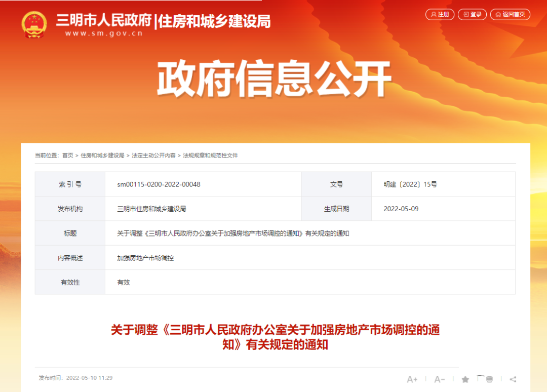Select the index number sm00115-0200-2022-00048

159,184
